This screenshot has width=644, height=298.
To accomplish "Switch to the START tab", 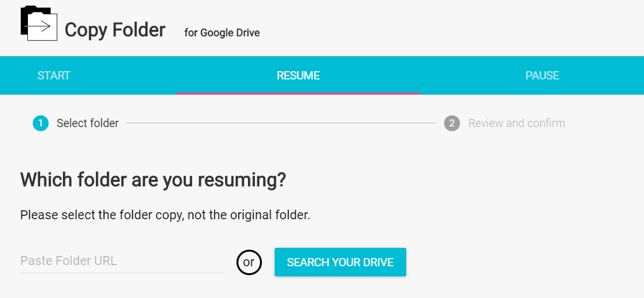I will pos(54,76).
